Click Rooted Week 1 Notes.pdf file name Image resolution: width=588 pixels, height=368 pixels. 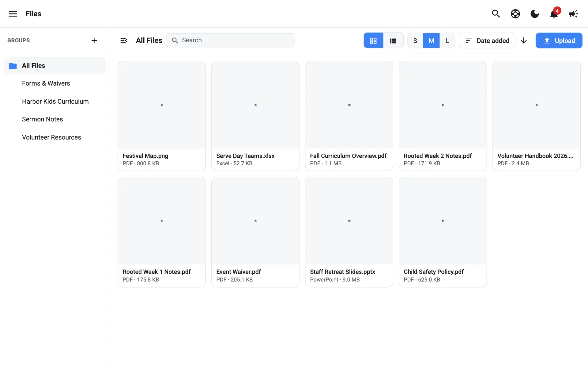(156, 272)
